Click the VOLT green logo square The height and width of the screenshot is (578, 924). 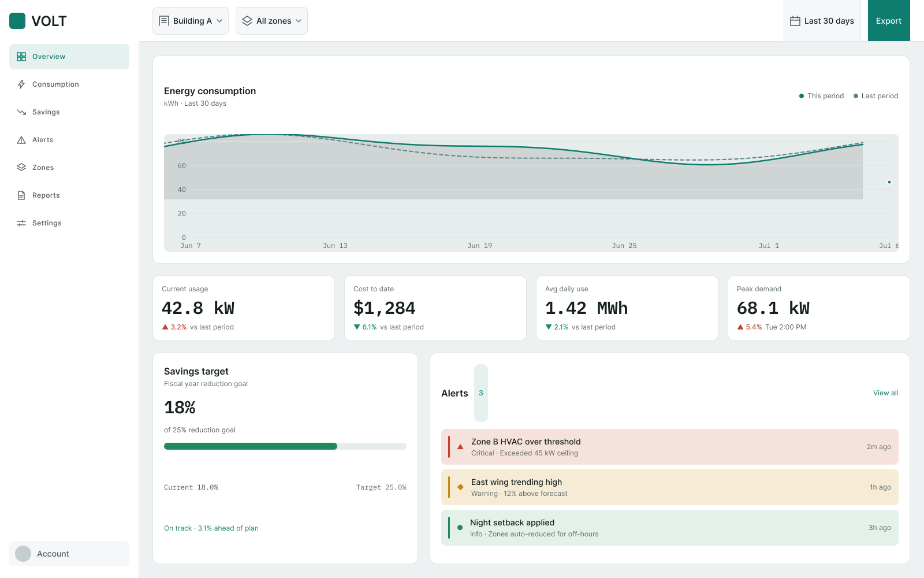click(17, 21)
